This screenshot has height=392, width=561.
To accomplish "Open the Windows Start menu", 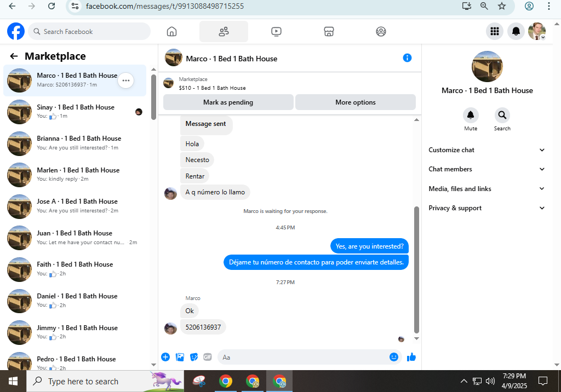I will click(x=13, y=381).
